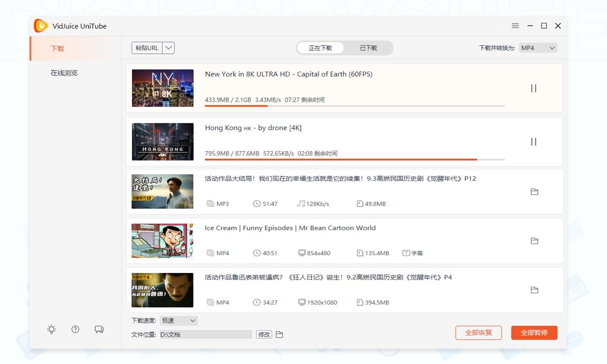Click the Mr Bean video thumbnail
The width and height of the screenshot is (607, 364).
[162, 241]
